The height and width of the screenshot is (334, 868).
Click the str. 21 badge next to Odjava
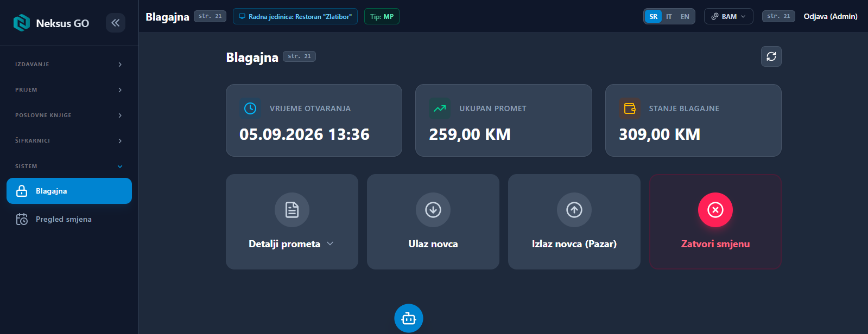(778, 16)
